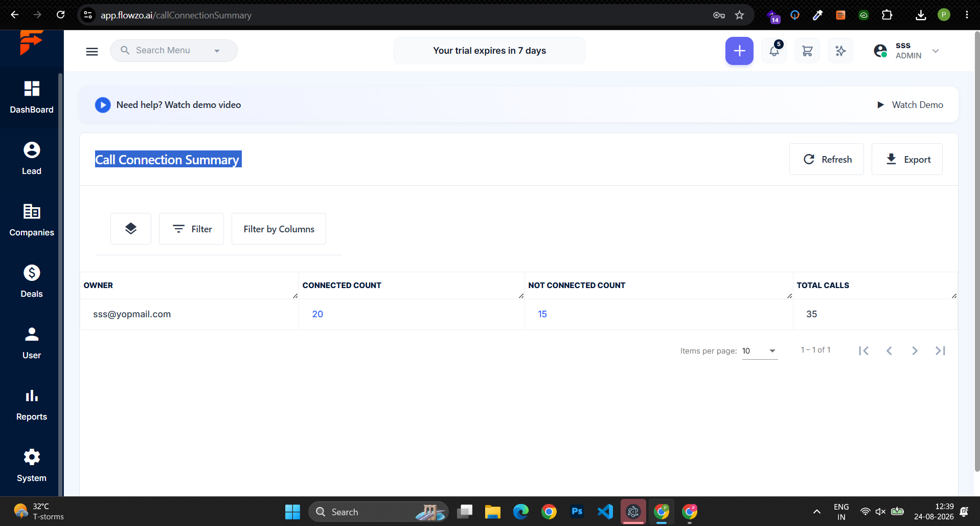Open the User sidebar section
Image resolution: width=980 pixels, height=526 pixels.
[31, 343]
